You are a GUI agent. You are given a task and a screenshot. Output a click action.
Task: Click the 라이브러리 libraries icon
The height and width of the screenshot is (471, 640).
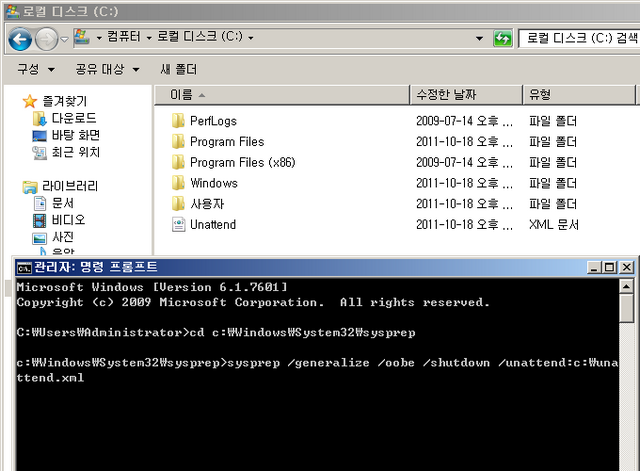point(30,187)
